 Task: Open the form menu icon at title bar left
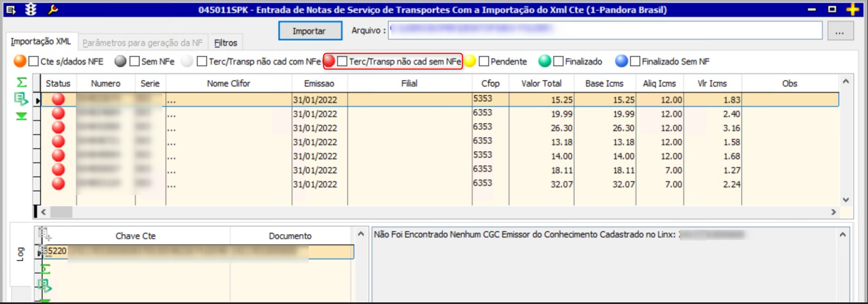click(11, 10)
